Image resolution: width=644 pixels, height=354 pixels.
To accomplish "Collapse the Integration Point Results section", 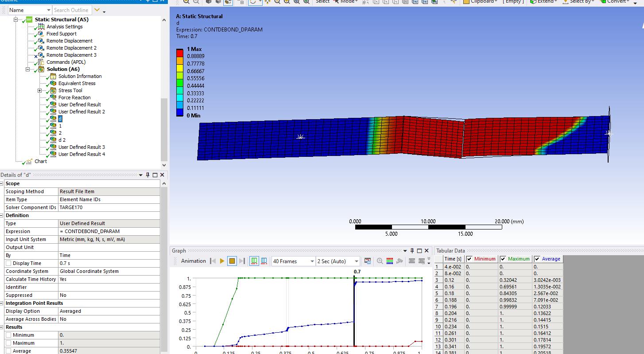I will pos(2,303).
